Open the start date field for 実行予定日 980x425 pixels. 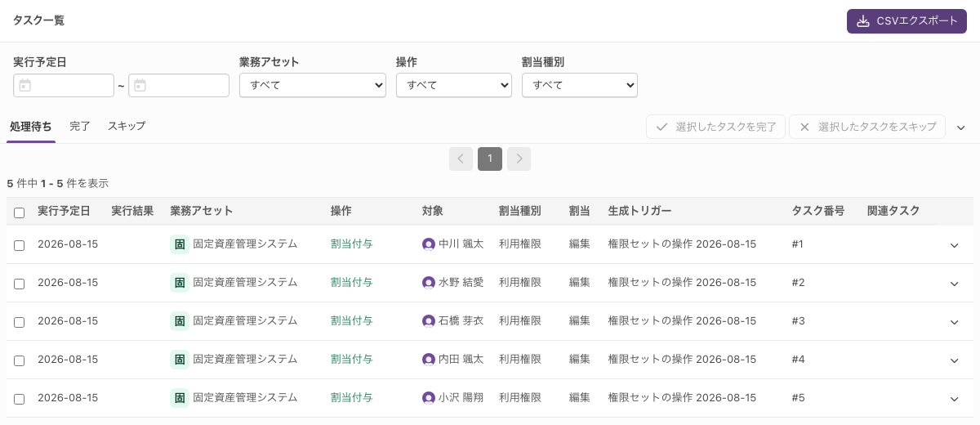coord(64,86)
